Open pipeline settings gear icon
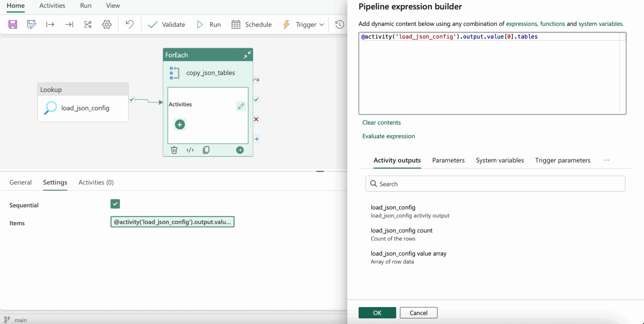The image size is (644, 324). [107, 25]
